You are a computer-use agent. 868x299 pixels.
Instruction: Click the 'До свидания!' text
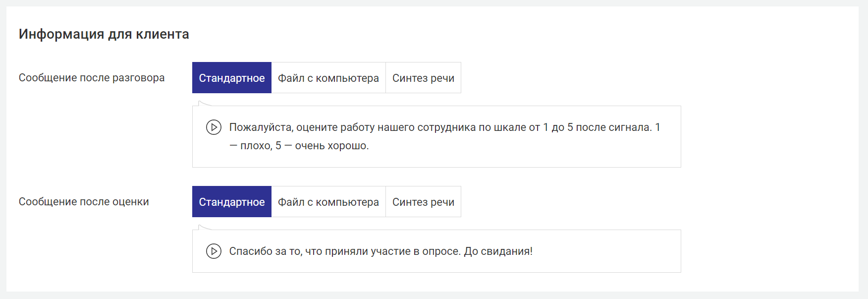click(498, 251)
